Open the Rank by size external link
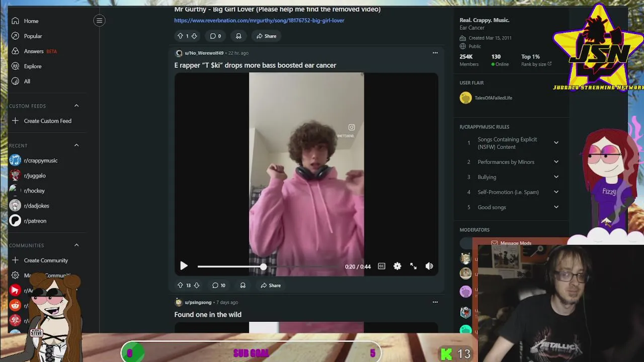The height and width of the screenshot is (362, 644). pyautogui.click(x=536, y=64)
